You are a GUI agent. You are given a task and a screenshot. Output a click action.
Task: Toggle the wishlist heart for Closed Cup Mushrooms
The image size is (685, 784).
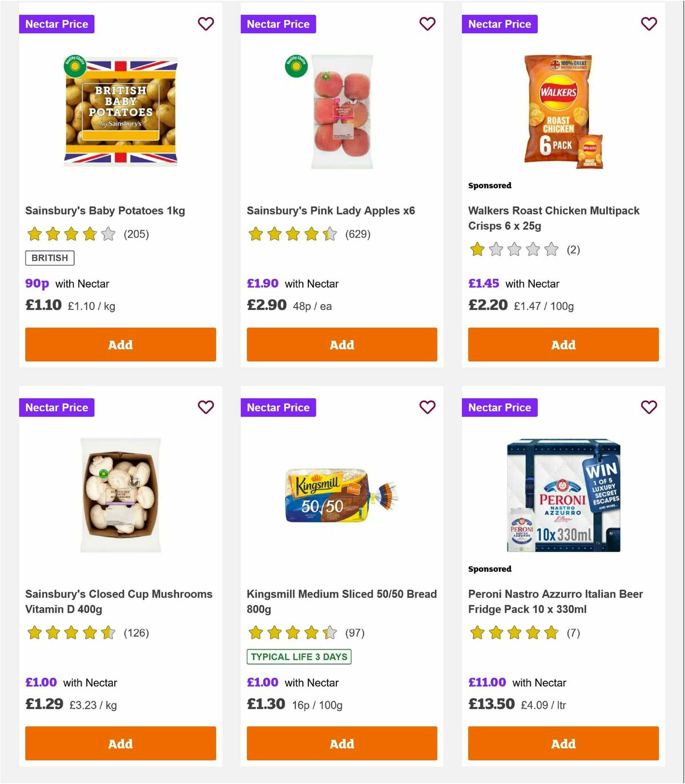tap(205, 407)
